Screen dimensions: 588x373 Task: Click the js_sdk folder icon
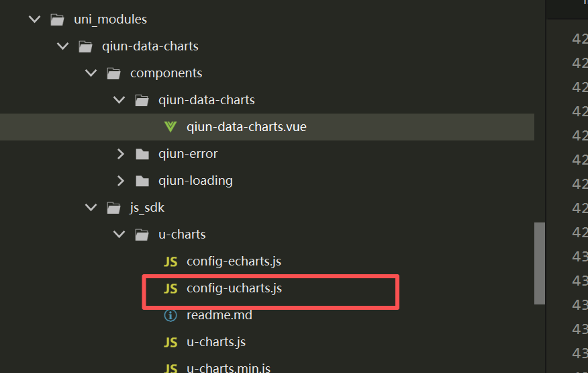pyautogui.click(x=113, y=208)
